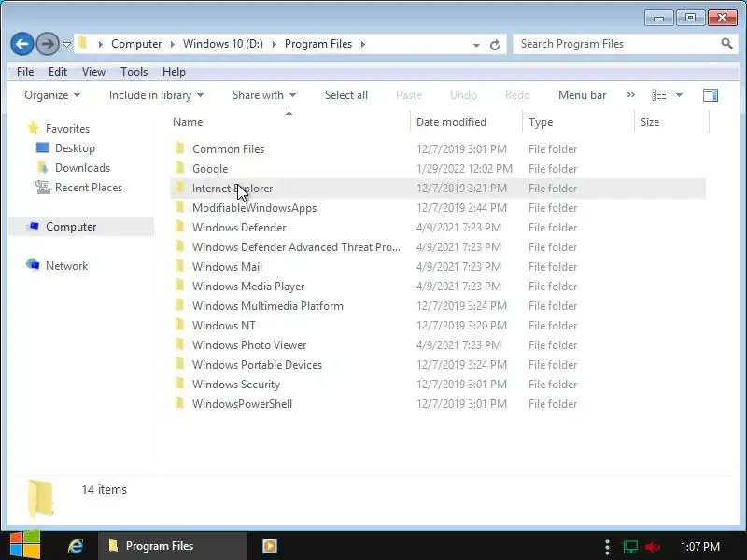Open the Share with dropdown

click(x=264, y=95)
